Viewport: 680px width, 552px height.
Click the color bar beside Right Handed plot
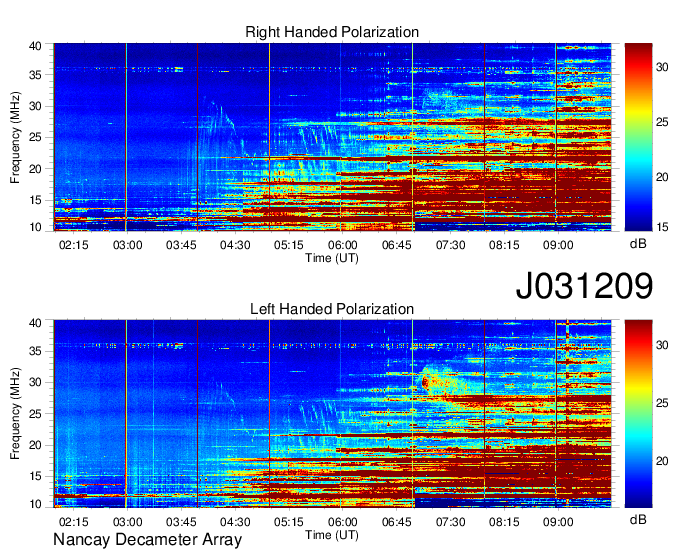[x=638, y=137]
